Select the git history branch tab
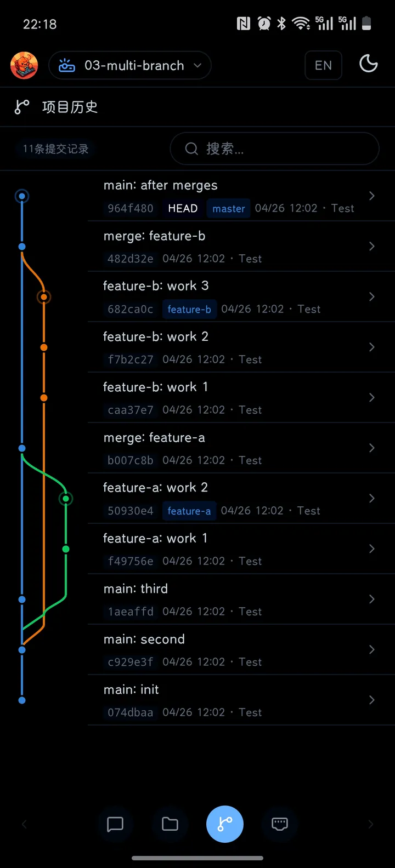Viewport: 395px width, 868px height. pos(225,824)
